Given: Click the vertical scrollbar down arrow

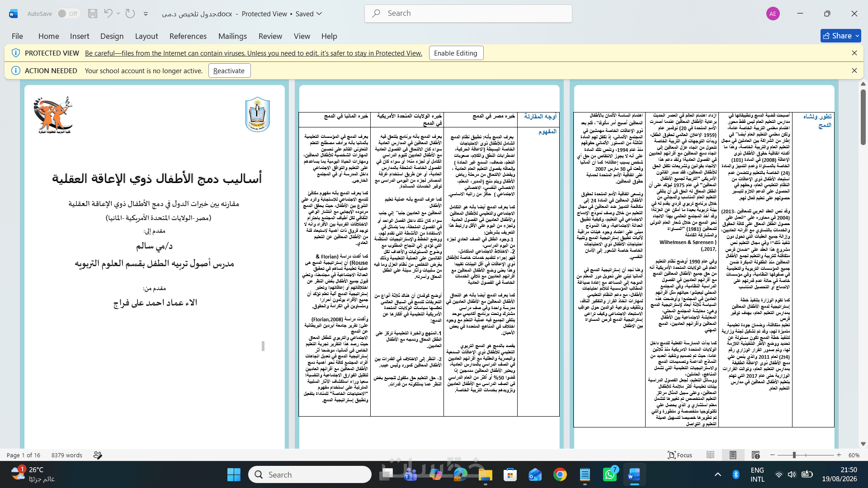Looking at the screenshot, I should 863,444.
